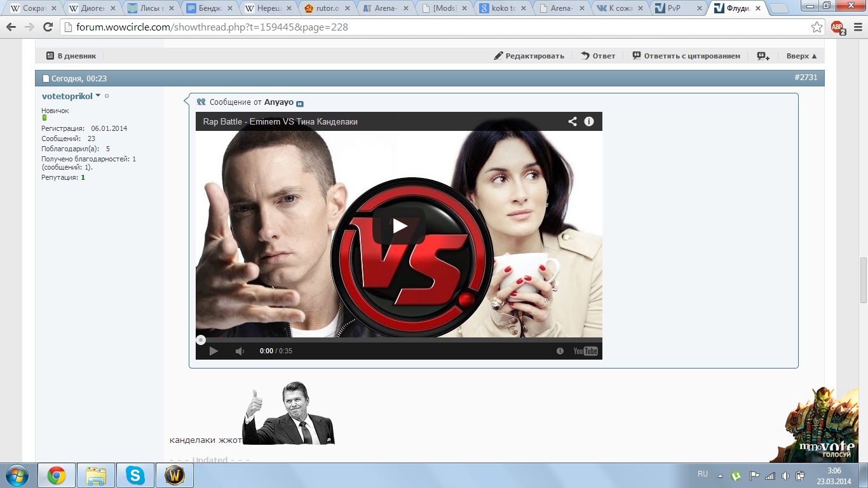View the original post via quote arrow icon
This screenshot has height=488, width=868.
(x=300, y=104)
